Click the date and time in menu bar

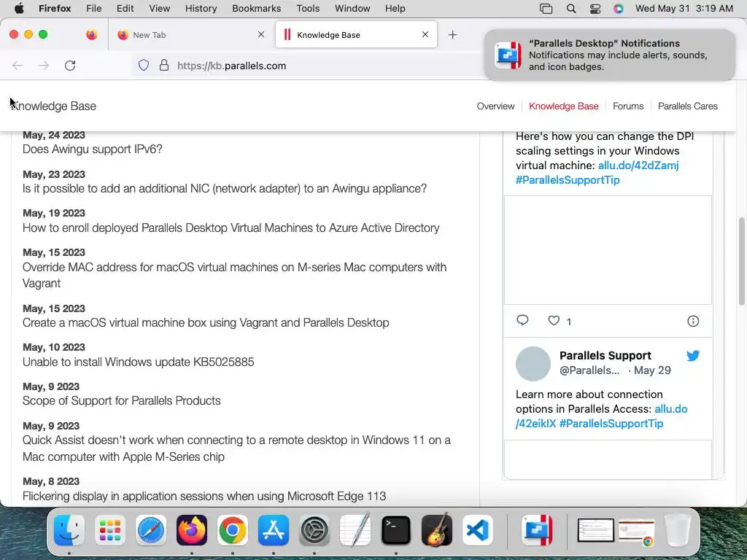(x=684, y=9)
